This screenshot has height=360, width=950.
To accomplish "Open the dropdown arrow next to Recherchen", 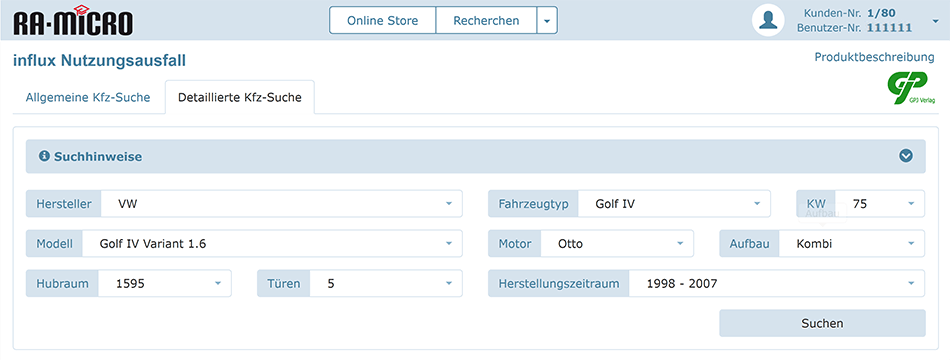I will pyautogui.click(x=547, y=21).
